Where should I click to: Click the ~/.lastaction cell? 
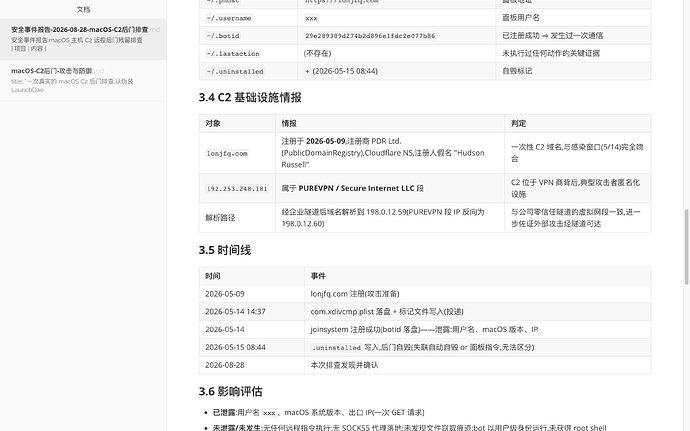248,53
